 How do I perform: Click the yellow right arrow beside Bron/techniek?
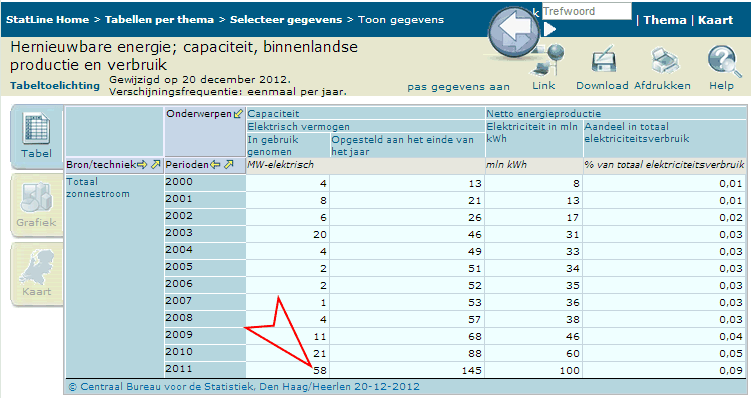[x=142, y=165]
